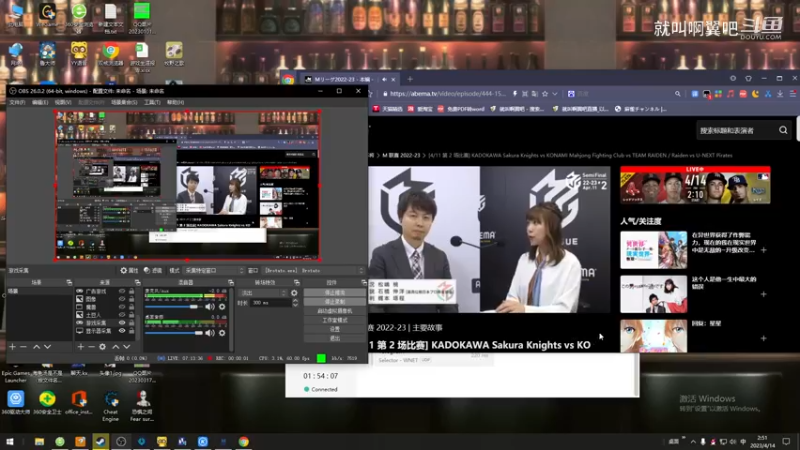Open browser downloads arrow icon

click(780, 94)
